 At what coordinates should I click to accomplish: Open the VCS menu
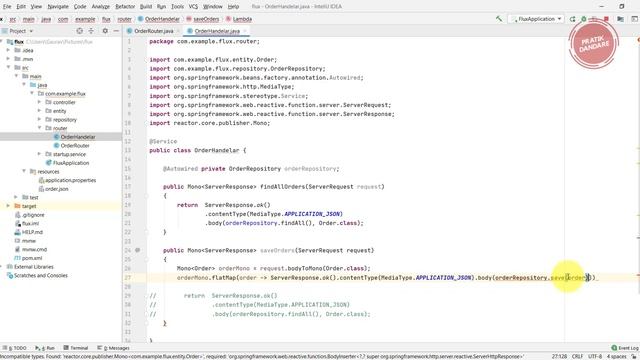tap(193, 7)
